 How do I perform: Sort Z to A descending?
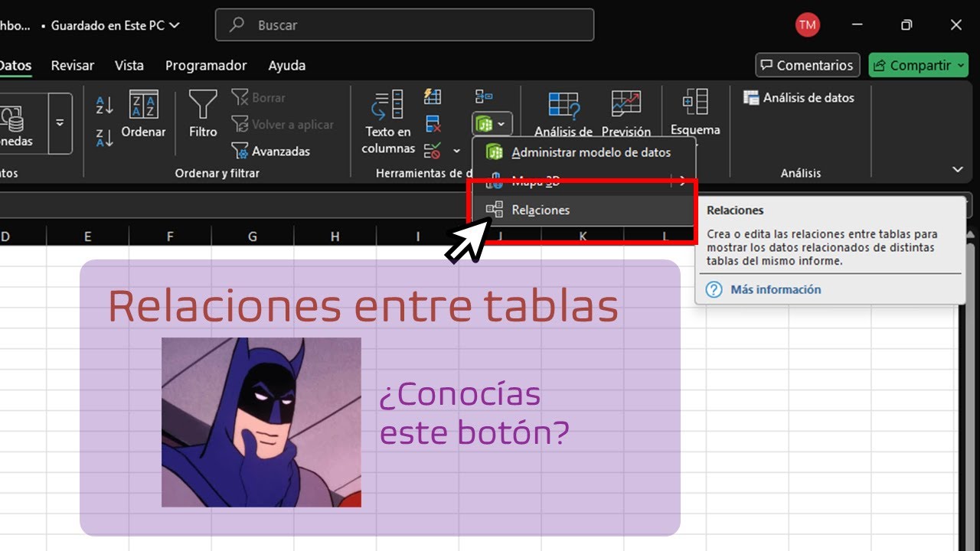(105, 138)
